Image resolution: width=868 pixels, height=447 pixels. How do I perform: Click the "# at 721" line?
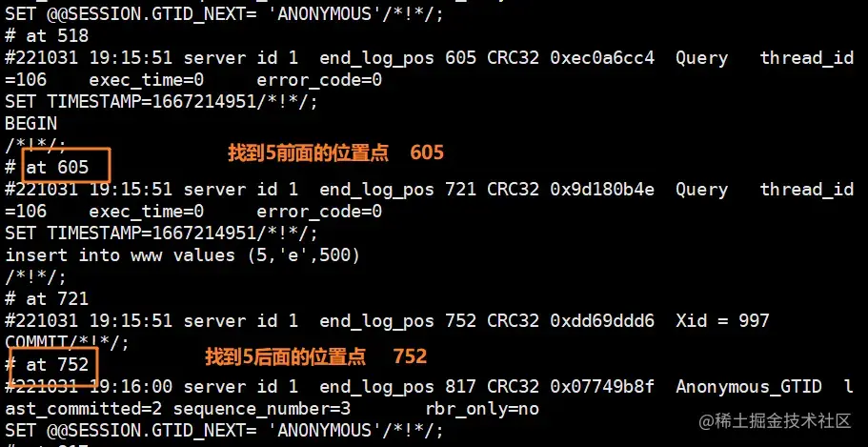[x=47, y=299]
